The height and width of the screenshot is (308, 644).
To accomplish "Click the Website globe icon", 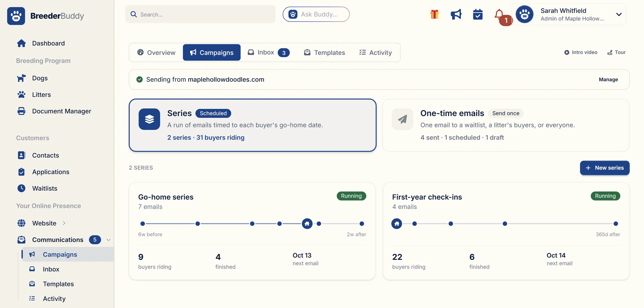I will [x=21, y=223].
